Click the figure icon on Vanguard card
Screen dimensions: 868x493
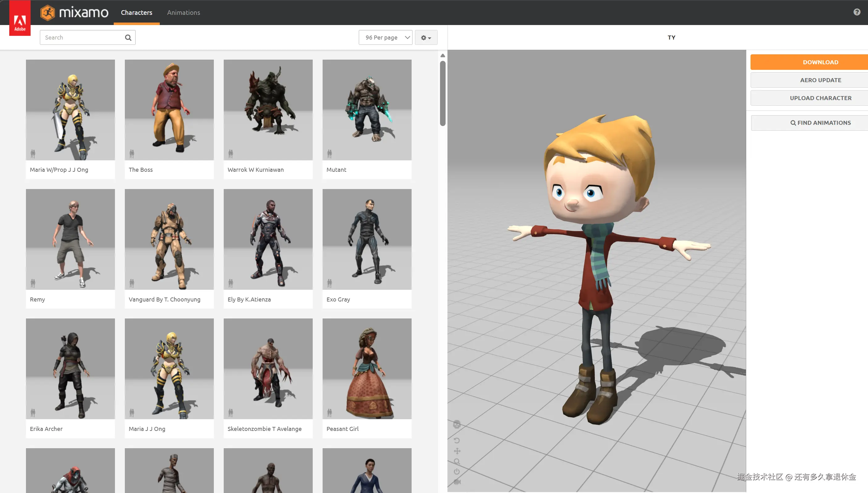[x=132, y=283]
